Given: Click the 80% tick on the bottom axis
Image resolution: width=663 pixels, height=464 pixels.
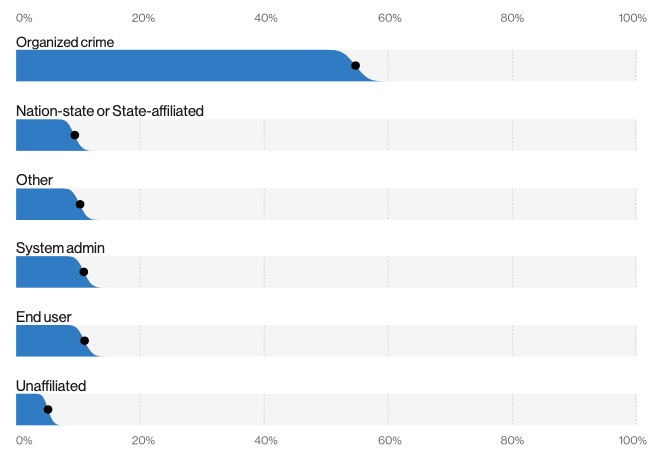Looking at the screenshot, I should (512, 440).
